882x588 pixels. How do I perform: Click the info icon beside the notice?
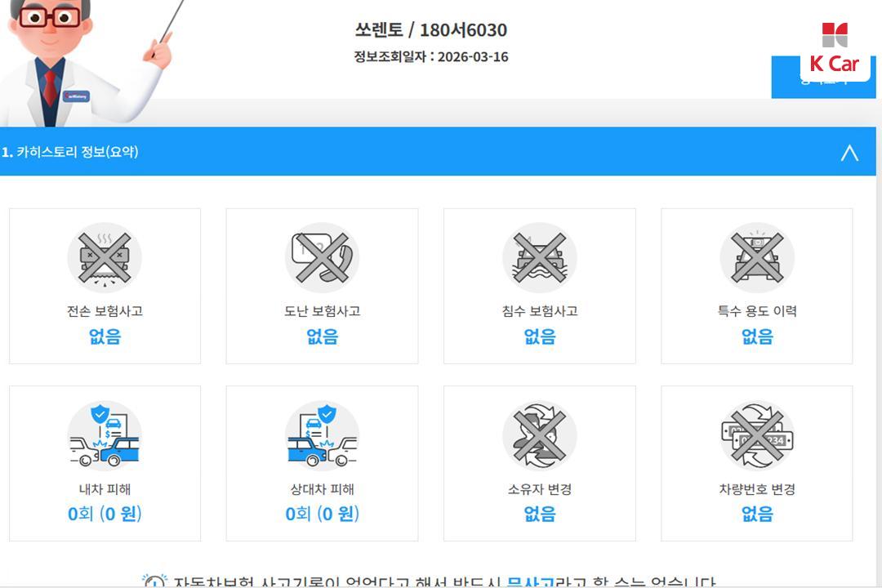(x=154, y=581)
